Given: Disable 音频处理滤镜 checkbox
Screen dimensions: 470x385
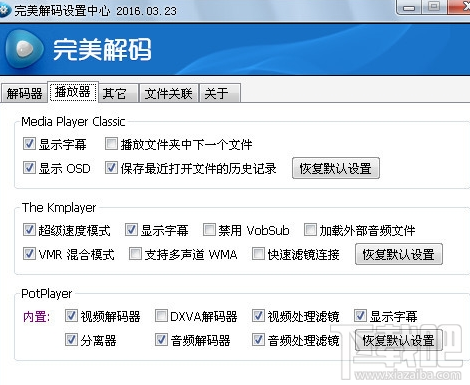Looking at the screenshot, I should pos(258,340).
